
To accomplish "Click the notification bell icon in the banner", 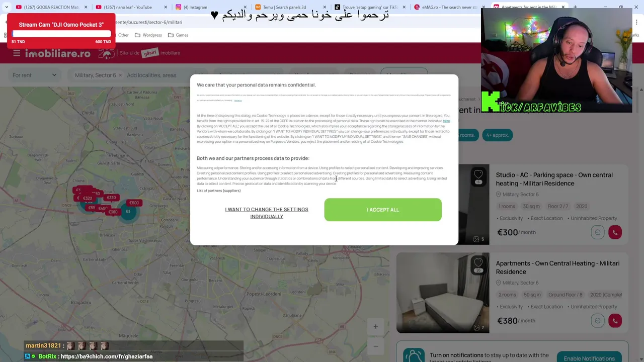I will (414, 356).
